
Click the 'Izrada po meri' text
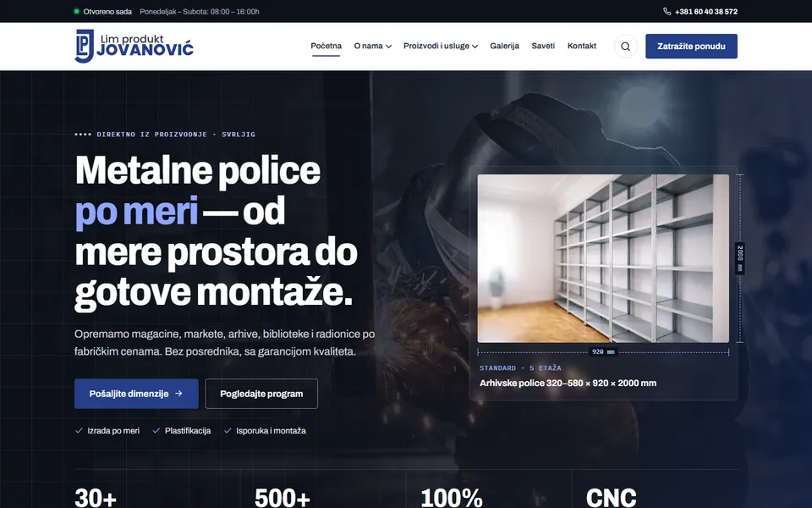point(113,430)
